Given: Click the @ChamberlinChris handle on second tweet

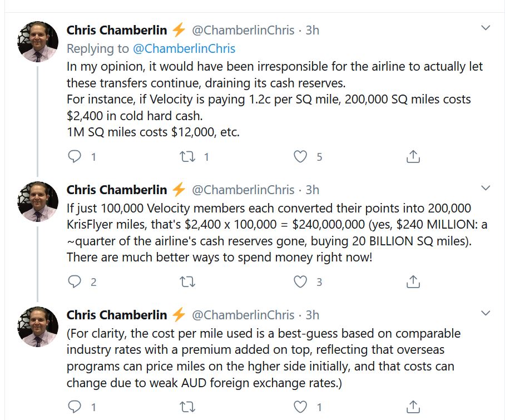Looking at the screenshot, I should [x=243, y=190].
